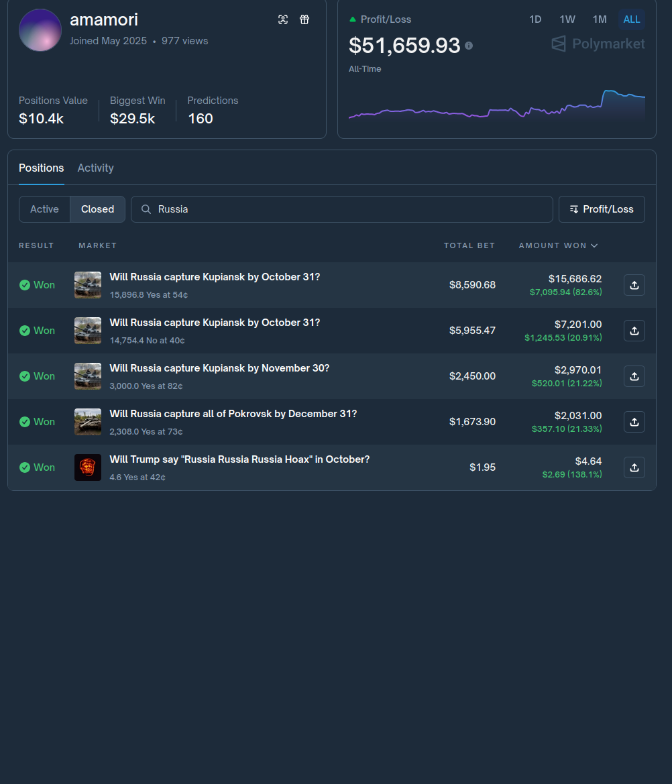
Task: Open Kupiansk October 31 market, Yes at 54¢
Action: 215,277
